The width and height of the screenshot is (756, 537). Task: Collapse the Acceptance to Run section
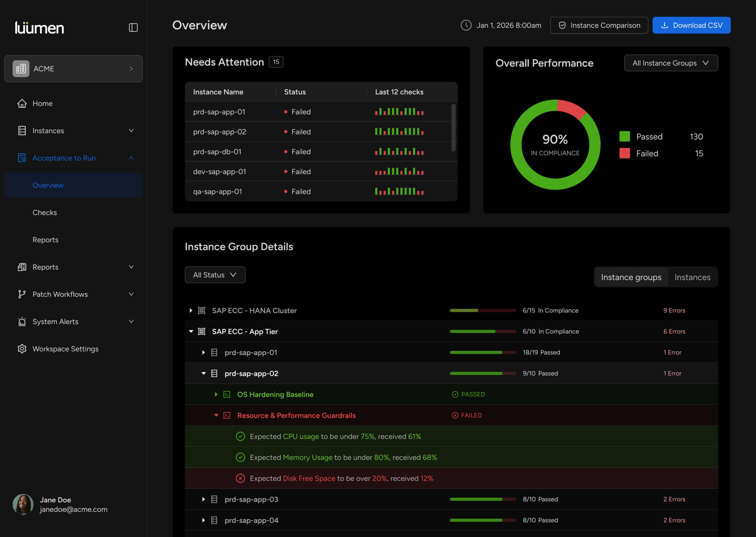pyautogui.click(x=131, y=158)
